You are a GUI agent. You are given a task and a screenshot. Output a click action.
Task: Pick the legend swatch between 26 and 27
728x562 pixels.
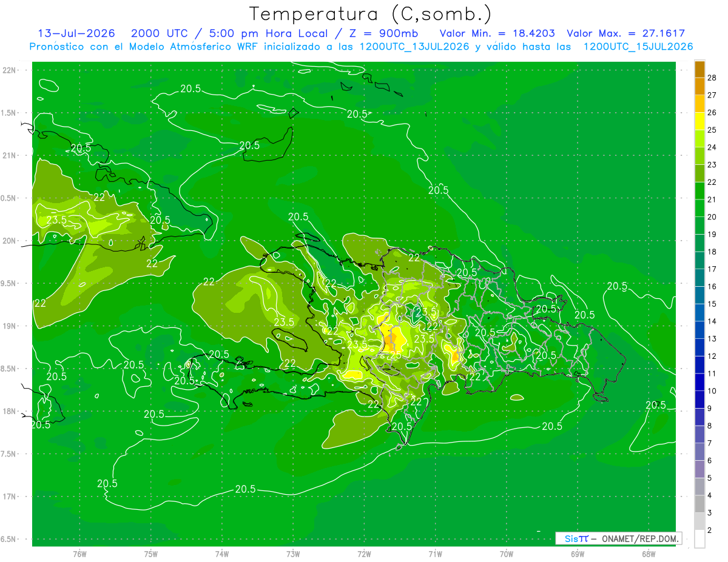tap(699, 104)
